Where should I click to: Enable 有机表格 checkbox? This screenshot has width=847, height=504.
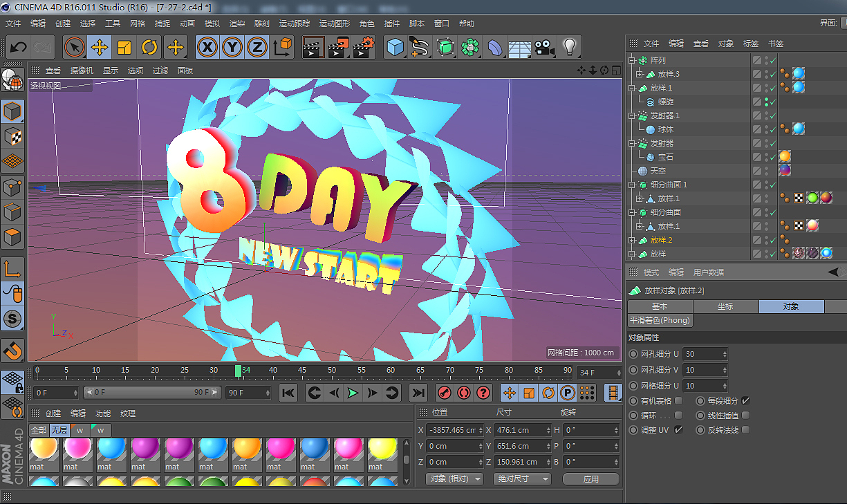coord(679,400)
